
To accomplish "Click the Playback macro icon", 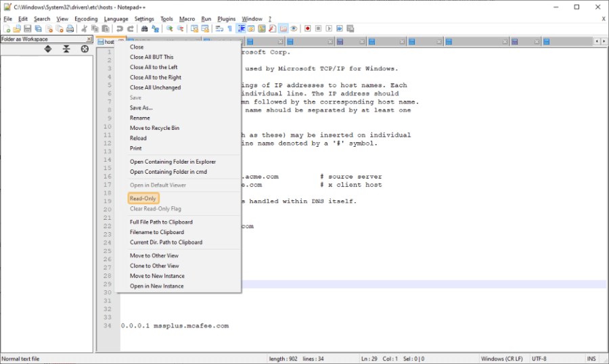I will (x=329, y=28).
